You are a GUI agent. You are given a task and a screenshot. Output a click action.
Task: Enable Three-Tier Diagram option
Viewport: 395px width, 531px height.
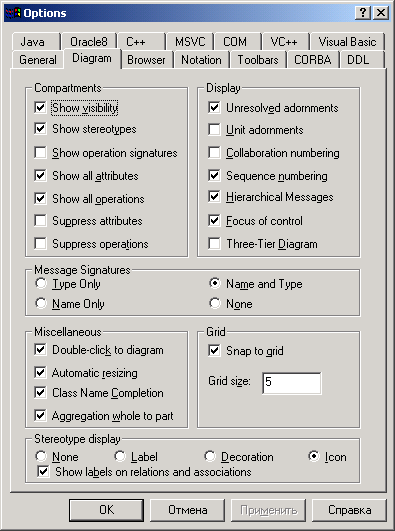coord(214,244)
